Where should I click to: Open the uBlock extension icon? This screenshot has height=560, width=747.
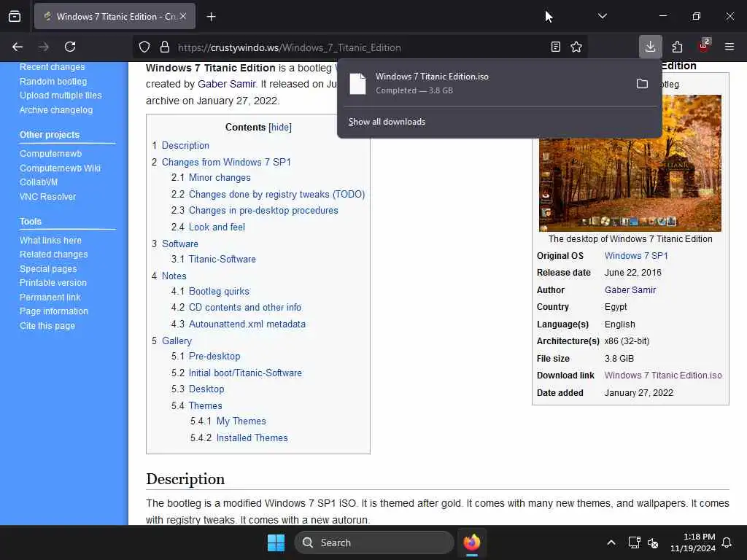pyautogui.click(x=704, y=46)
